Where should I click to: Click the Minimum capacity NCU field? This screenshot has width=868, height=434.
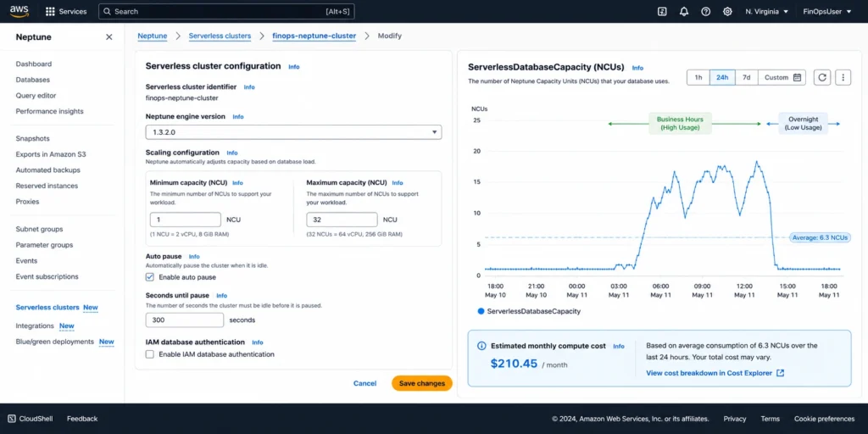pyautogui.click(x=186, y=220)
